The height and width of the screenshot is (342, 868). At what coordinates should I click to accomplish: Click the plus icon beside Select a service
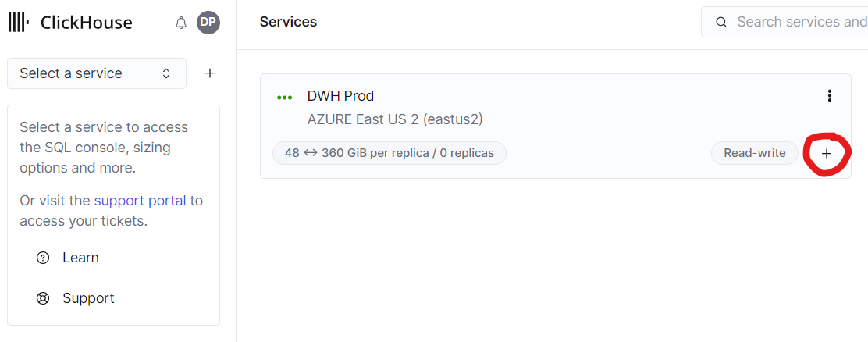[209, 73]
